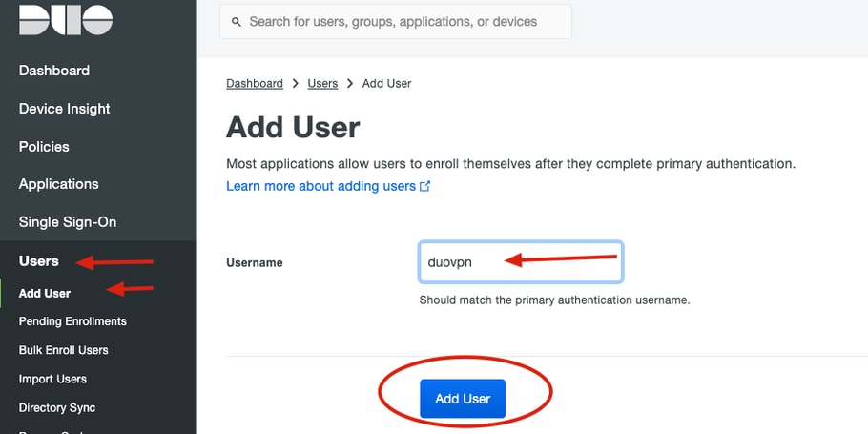Open Learn more about adding users link
The width and height of the screenshot is (868, 434).
pos(321,187)
